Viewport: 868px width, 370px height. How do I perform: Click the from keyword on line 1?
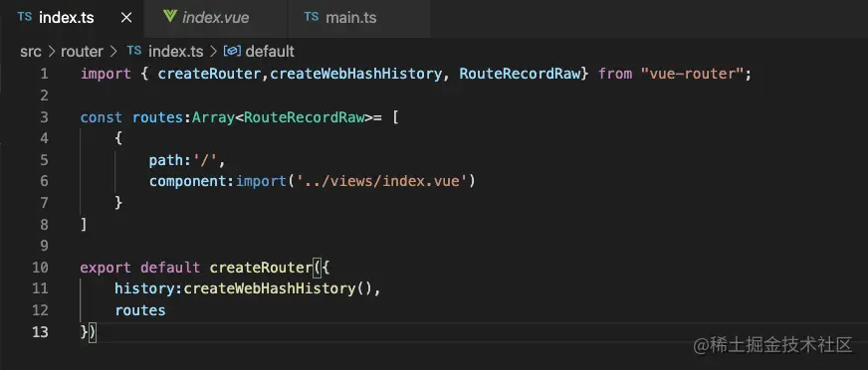615,74
